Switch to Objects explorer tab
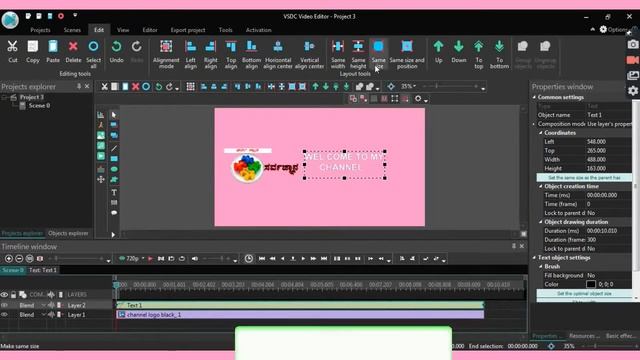The width and height of the screenshot is (640, 360). 68,233
